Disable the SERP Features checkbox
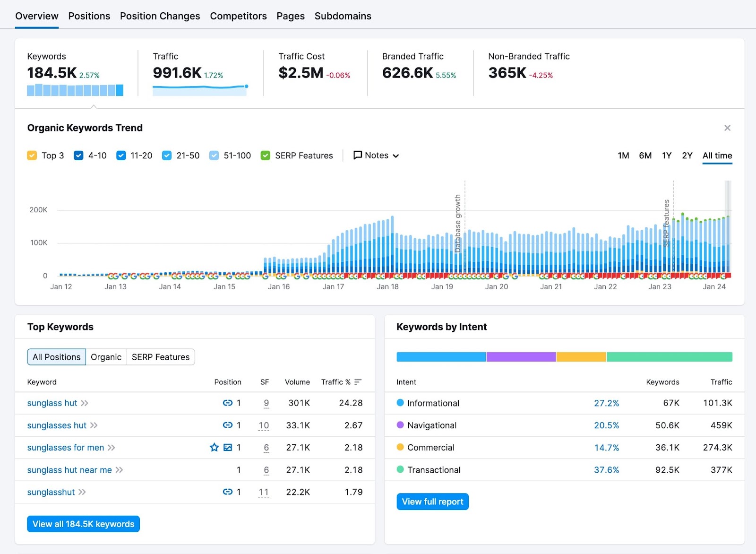756x554 pixels. point(265,155)
